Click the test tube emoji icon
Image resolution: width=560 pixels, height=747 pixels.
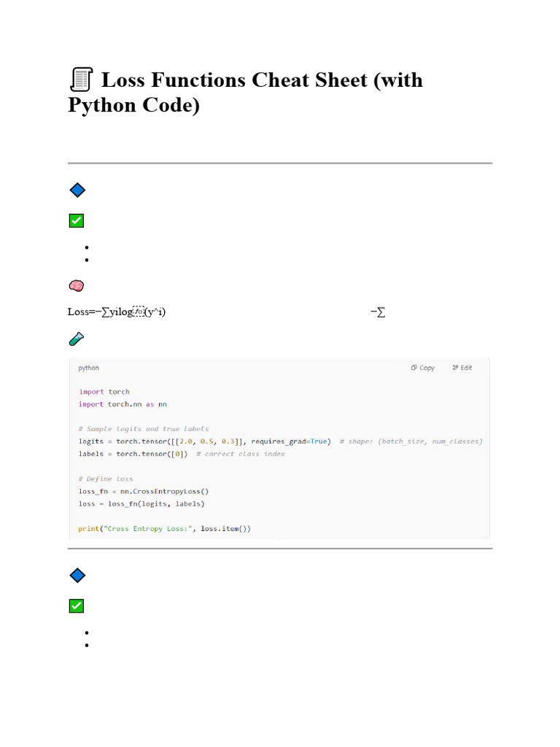click(77, 338)
